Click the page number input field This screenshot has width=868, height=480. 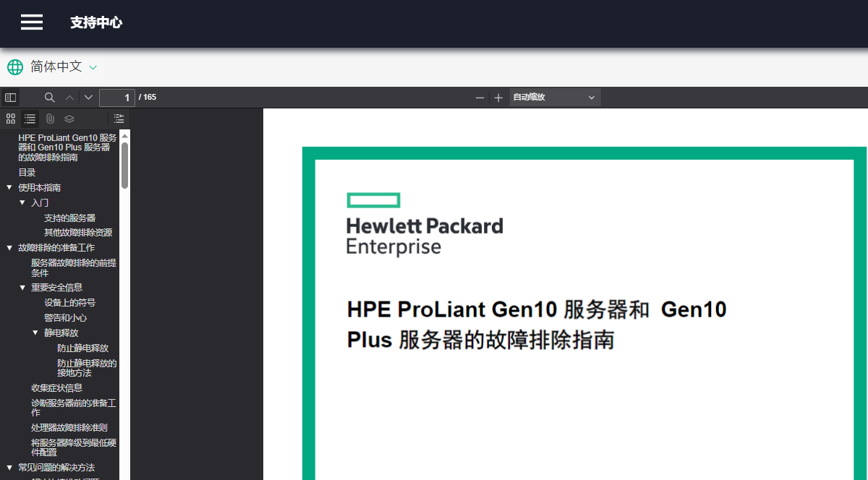117,98
